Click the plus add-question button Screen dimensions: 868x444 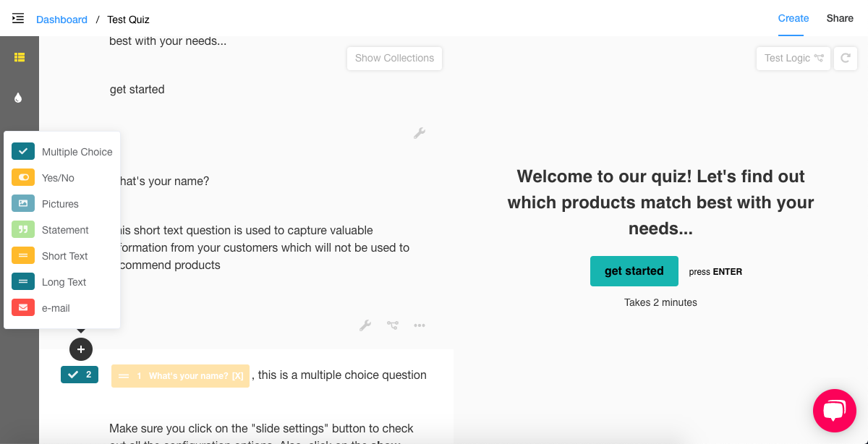click(x=81, y=349)
